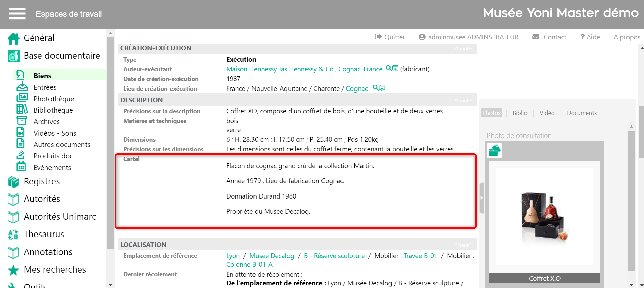The image size is (644, 288).
Task: Select the Evènements calendar icon
Action: 21,167
